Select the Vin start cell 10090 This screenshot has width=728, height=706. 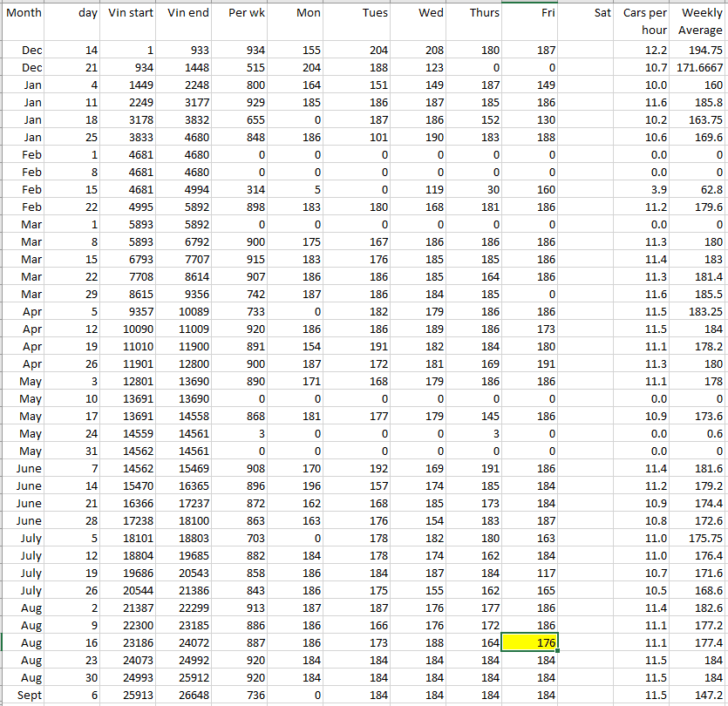point(131,329)
